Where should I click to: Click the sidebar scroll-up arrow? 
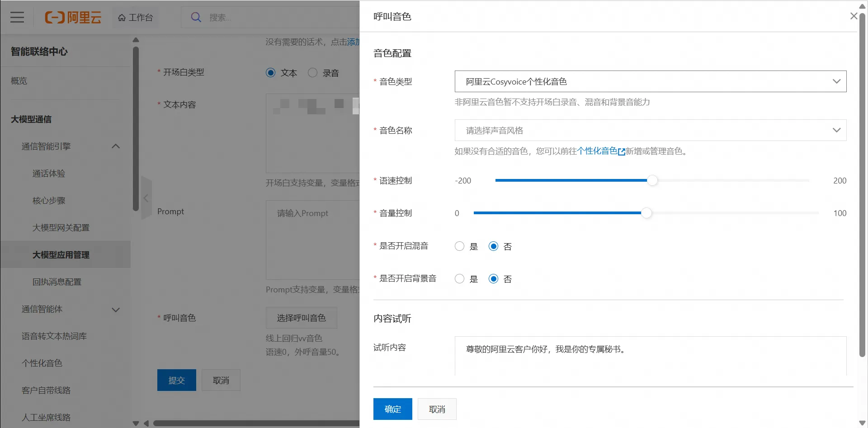tap(136, 40)
